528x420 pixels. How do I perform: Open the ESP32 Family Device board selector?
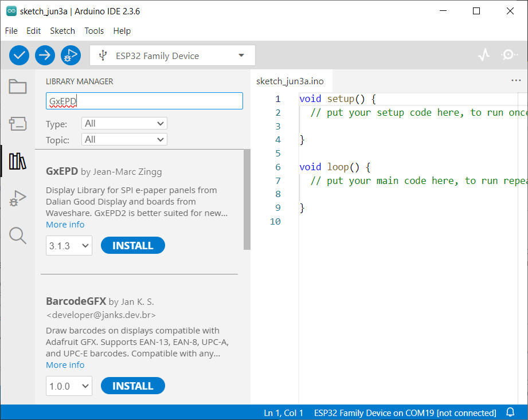point(173,56)
